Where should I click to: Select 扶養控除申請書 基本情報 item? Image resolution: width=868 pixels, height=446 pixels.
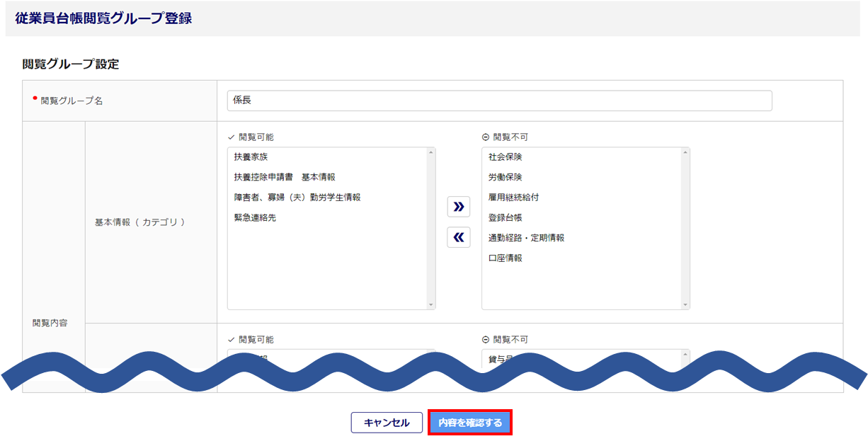click(284, 177)
